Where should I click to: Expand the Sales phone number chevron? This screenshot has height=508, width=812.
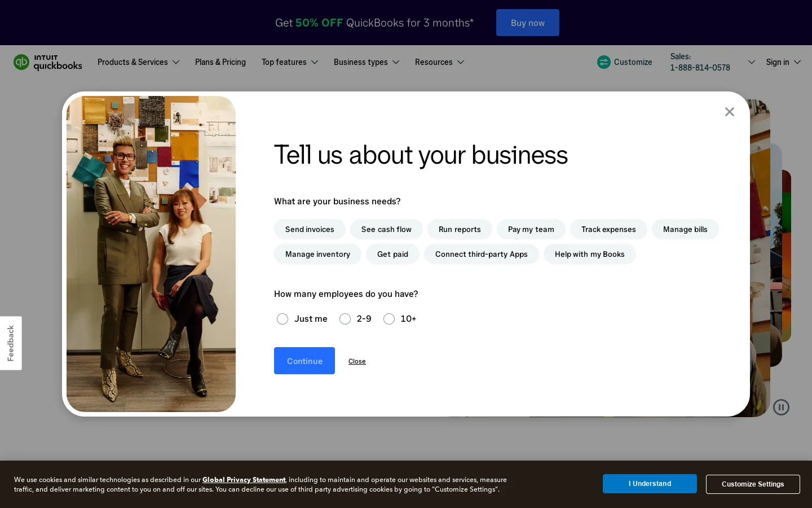tap(751, 62)
